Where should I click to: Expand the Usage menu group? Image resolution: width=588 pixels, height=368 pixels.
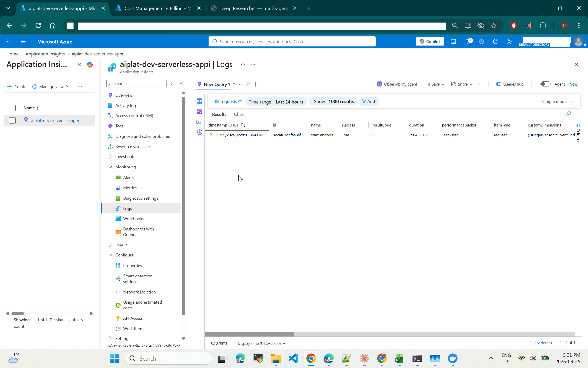pos(110,244)
